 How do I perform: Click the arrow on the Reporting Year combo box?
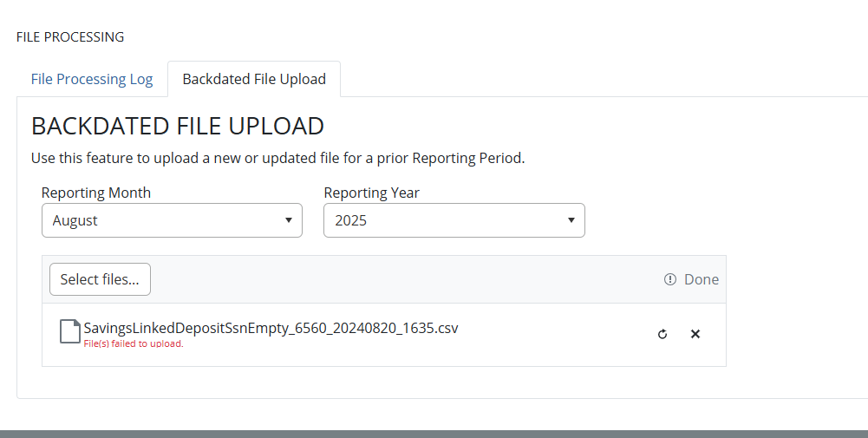point(571,220)
